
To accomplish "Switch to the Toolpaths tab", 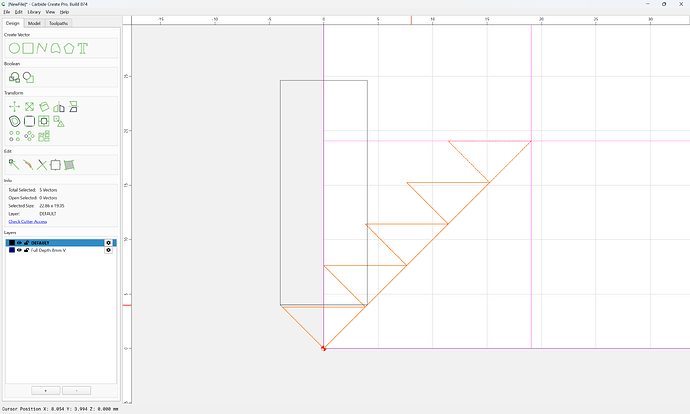I will [x=59, y=23].
